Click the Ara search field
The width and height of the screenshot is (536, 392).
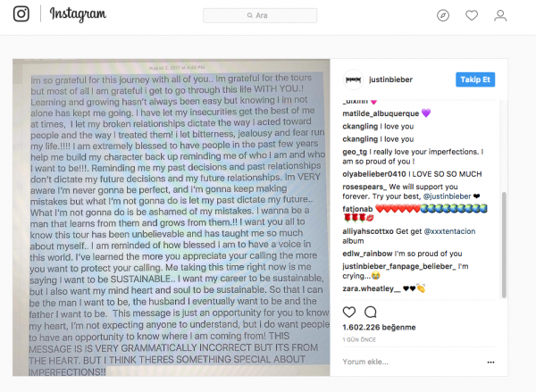tap(260, 15)
